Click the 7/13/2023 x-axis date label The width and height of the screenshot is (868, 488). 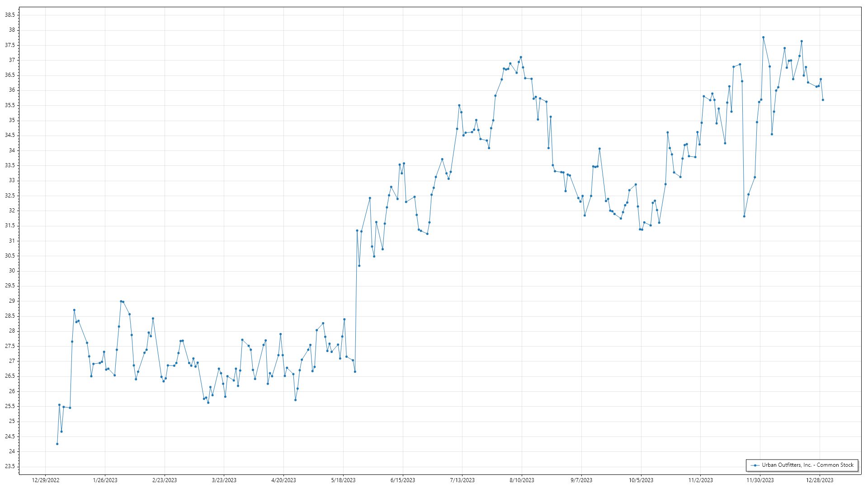pyautogui.click(x=462, y=480)
